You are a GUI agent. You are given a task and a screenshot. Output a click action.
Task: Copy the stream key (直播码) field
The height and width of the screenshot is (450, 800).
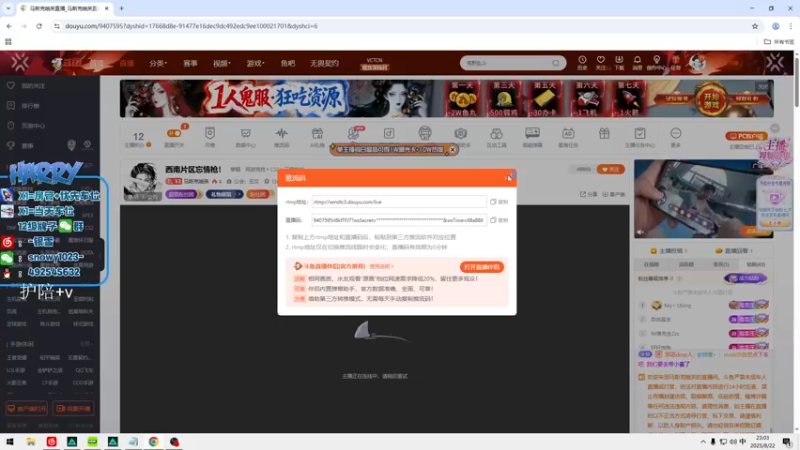(499, 220)
